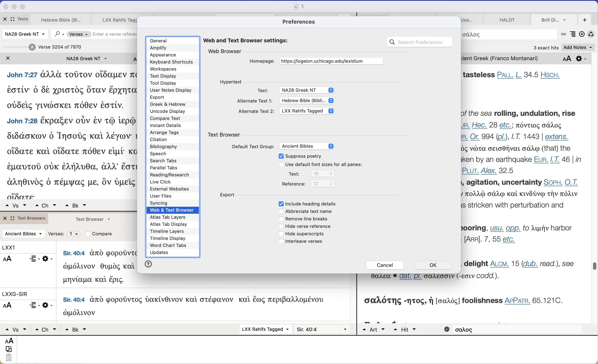Click the font size icon in LXXG-SIR pane
The image size is (598, 364).
[x=7, y=305]
